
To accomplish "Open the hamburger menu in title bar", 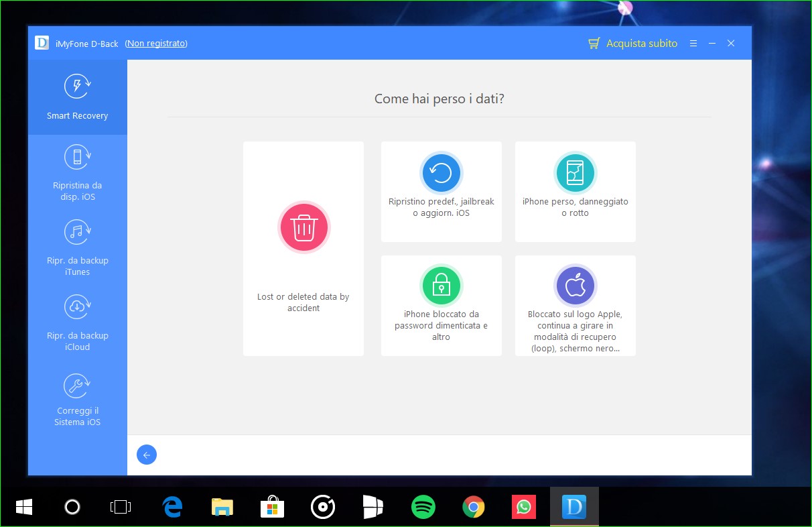I will [693, 43].
